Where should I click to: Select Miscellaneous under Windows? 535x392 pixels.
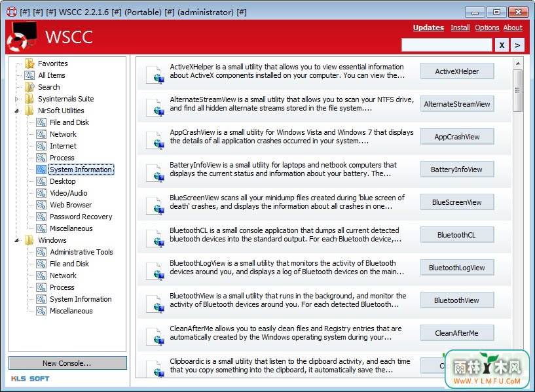click(71, 311)
